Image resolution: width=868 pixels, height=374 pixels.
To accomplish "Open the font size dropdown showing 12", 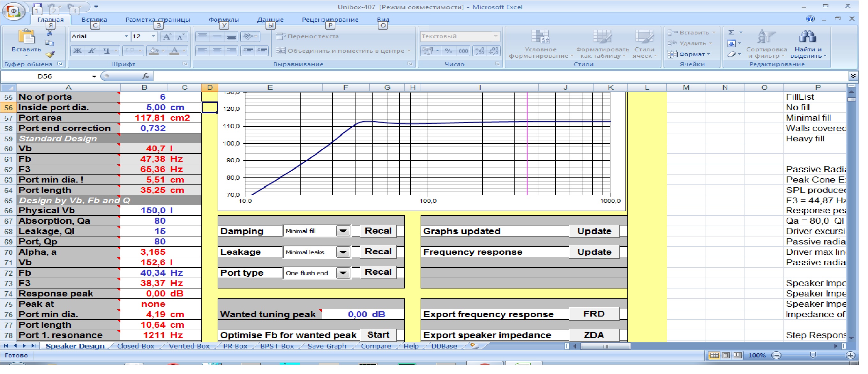I will coord(153,36).
